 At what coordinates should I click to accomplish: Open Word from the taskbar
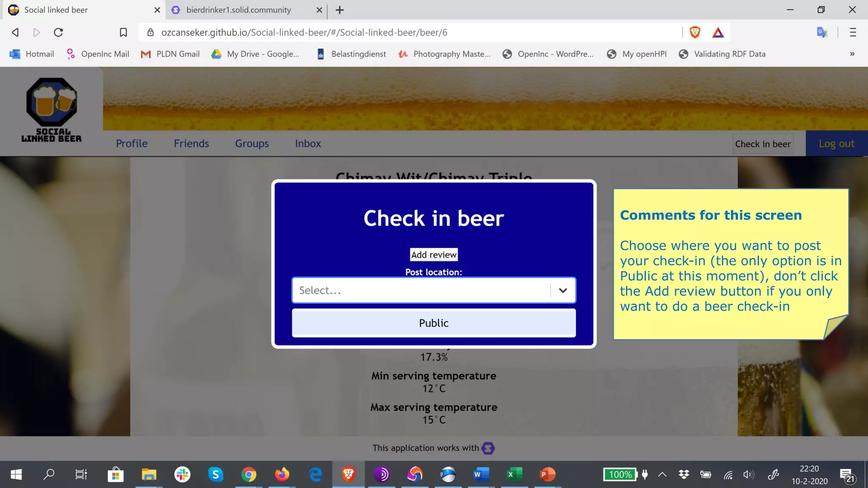tap(481, 474)
